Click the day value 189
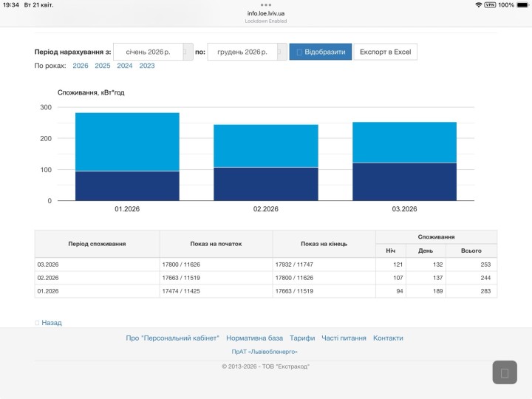The image size is (532, 399). [437, 291]
